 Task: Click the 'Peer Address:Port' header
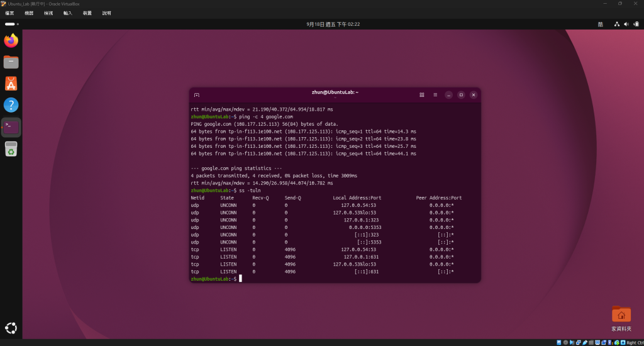point(438,198)
